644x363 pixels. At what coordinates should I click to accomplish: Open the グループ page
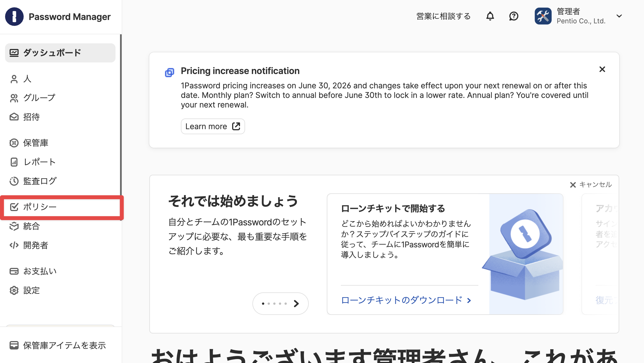point(60,98)
